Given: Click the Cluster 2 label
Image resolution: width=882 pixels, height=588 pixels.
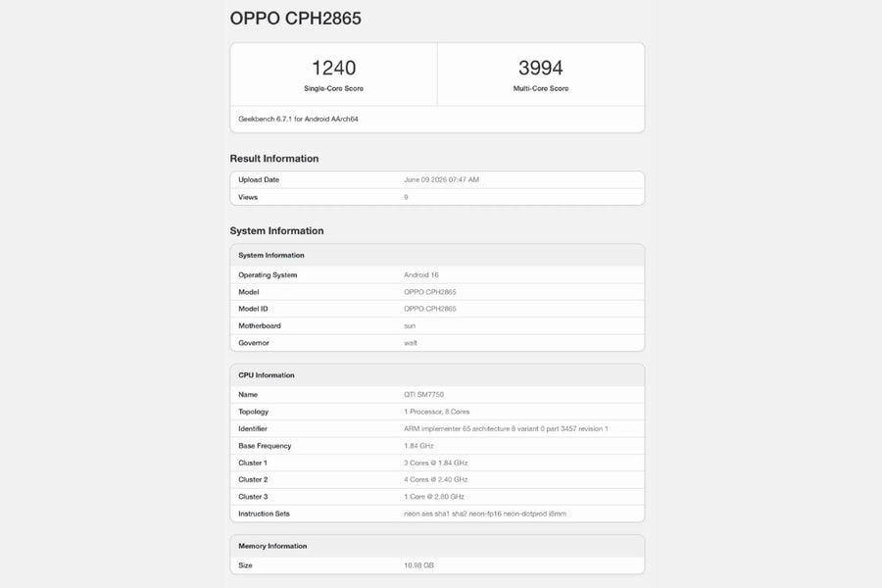Looking at the screenshot, I should point(253,479).
